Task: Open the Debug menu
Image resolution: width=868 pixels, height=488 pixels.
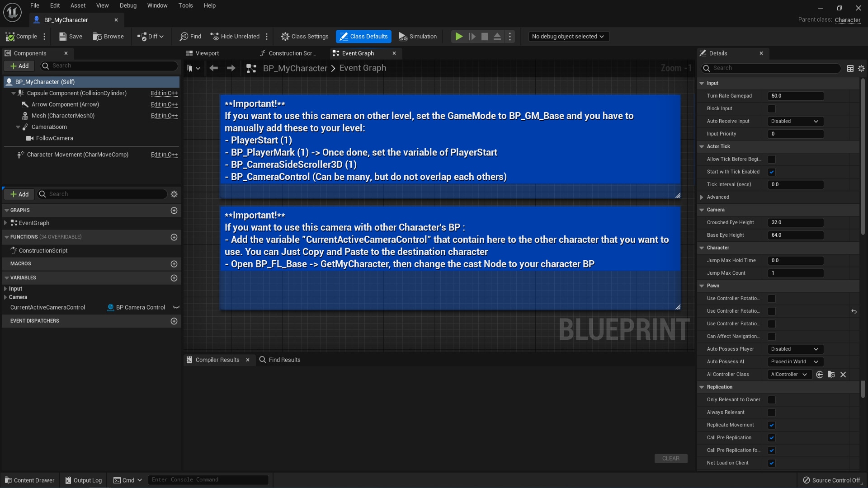Action: point(128,5)
